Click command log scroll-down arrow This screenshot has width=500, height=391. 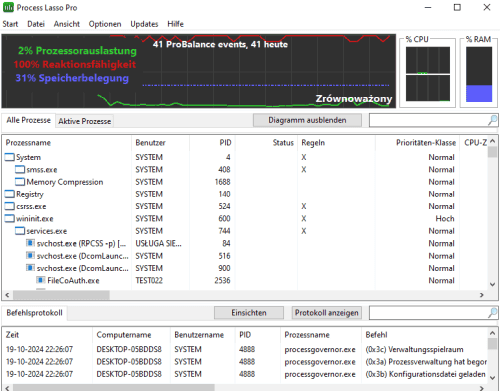point(492,378)
